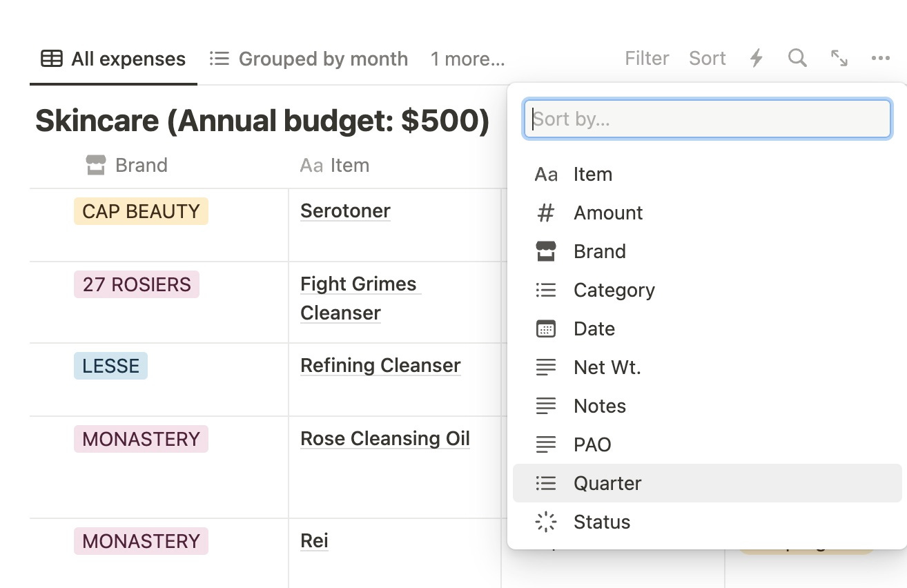Open automations lightning bolt icon
The width and height of the screenshot is (907, 588).
pyautogui.click(x=757, y=59)
